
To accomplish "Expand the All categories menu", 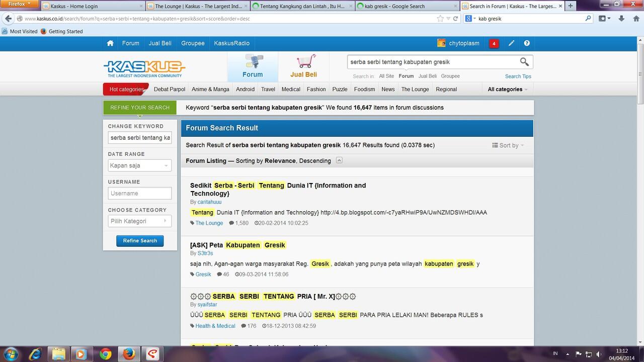I will [508, 89].
